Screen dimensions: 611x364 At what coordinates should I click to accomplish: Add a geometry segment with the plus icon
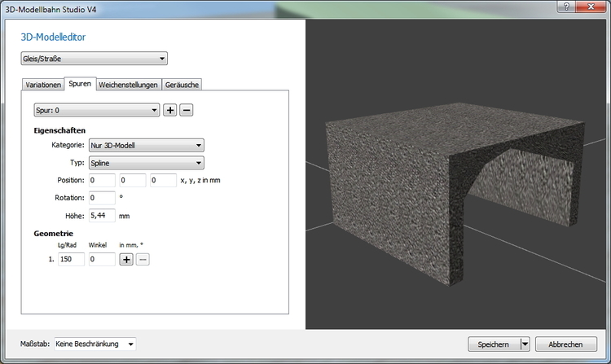(x=126, y=260)
